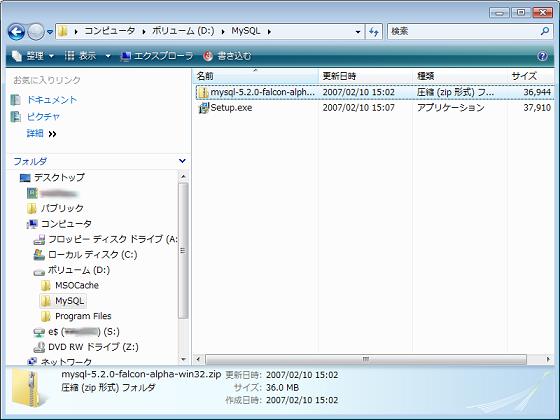Select フロッピー ディスク ドライブ (A:) in tree
This screenshot has width=560, height=420.
112,239
